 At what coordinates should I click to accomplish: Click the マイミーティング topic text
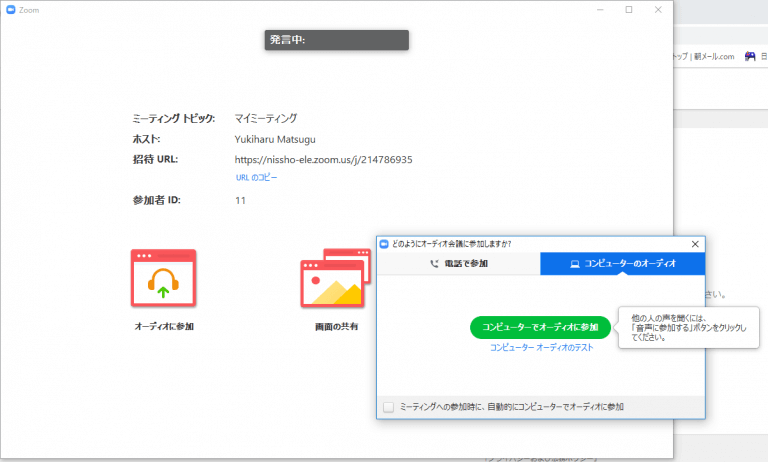[x=265, y=118]
